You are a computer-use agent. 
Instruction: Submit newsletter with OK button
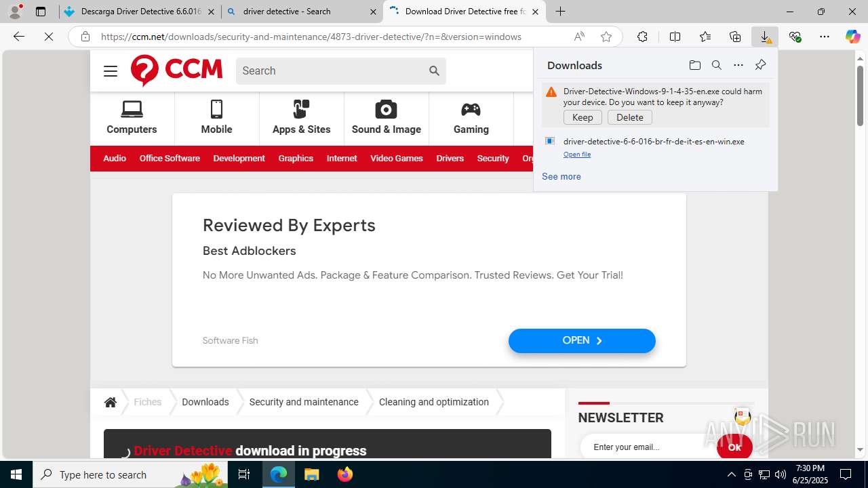coord(734,447)
